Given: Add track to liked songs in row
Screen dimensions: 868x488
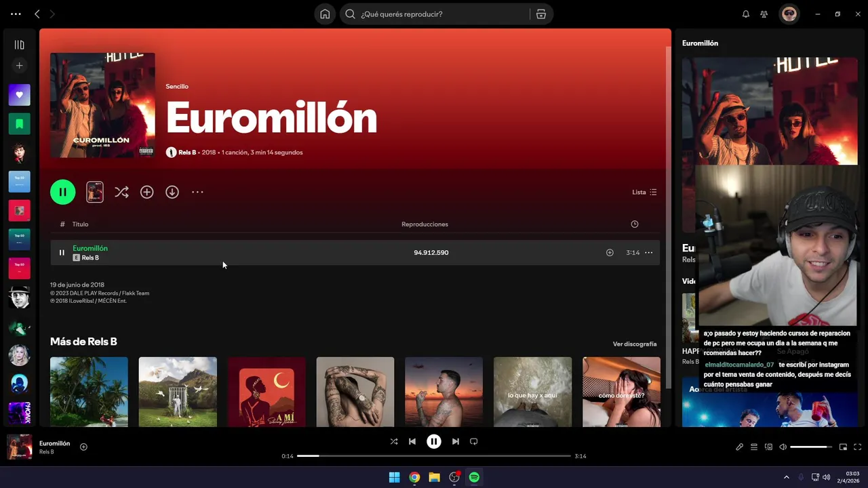Looking at the screenshot, I should pyautogui.click(x=610, y=253).
